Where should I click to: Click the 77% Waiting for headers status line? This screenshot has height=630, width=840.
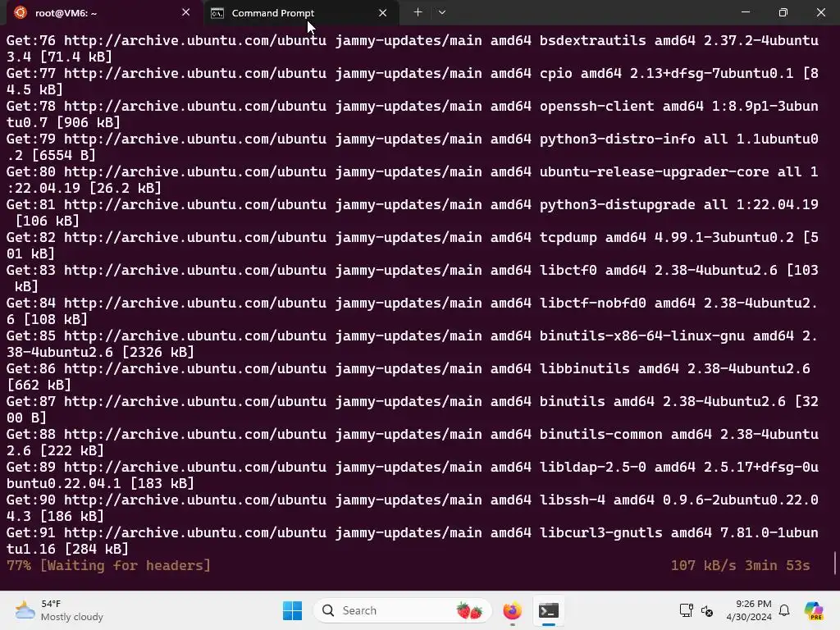[109, 565]
